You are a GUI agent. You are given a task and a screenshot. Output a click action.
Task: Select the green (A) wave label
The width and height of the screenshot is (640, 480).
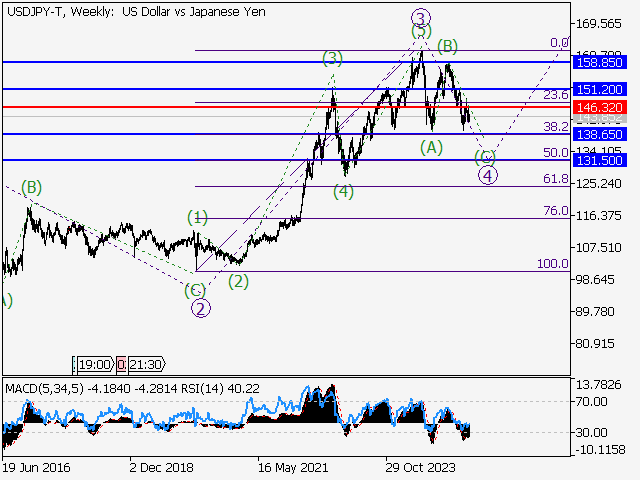pos(431,147)
